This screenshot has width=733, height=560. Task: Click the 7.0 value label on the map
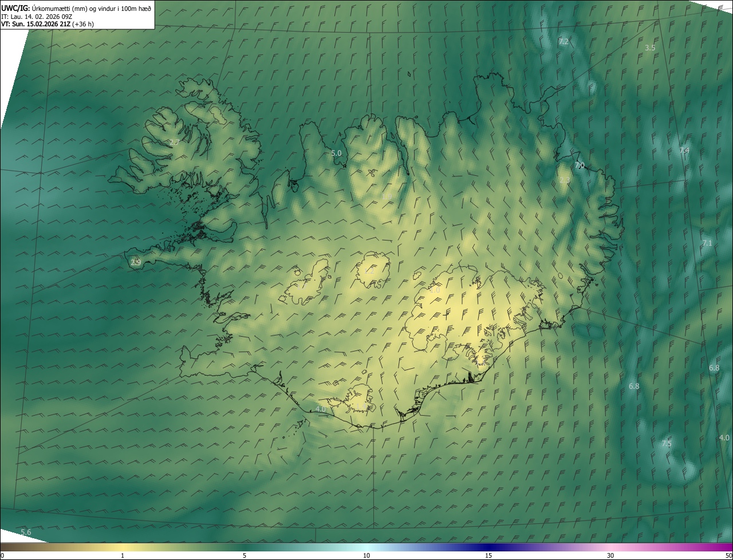pos(580,165)
